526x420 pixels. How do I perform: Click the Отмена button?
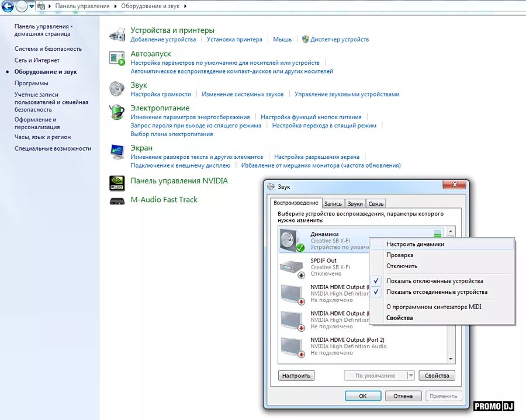click(403, 396)
